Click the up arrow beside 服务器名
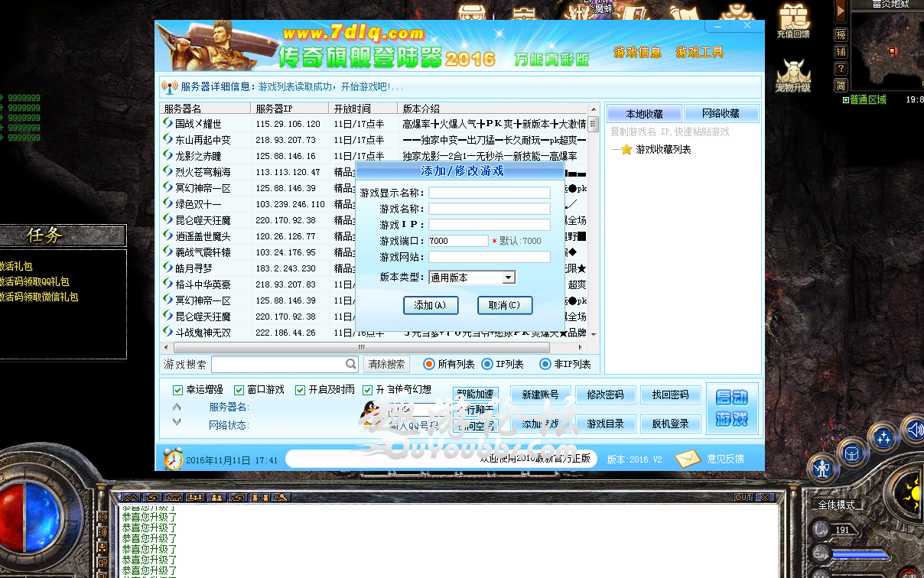Viewport: 924px width, 578px height. (x=177, y=408)
